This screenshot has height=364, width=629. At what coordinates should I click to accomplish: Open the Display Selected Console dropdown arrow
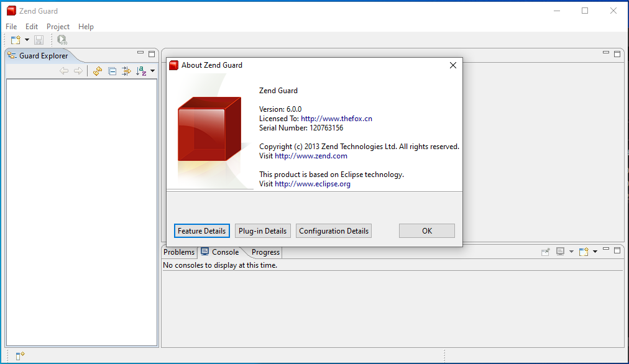tap(571, 252)
